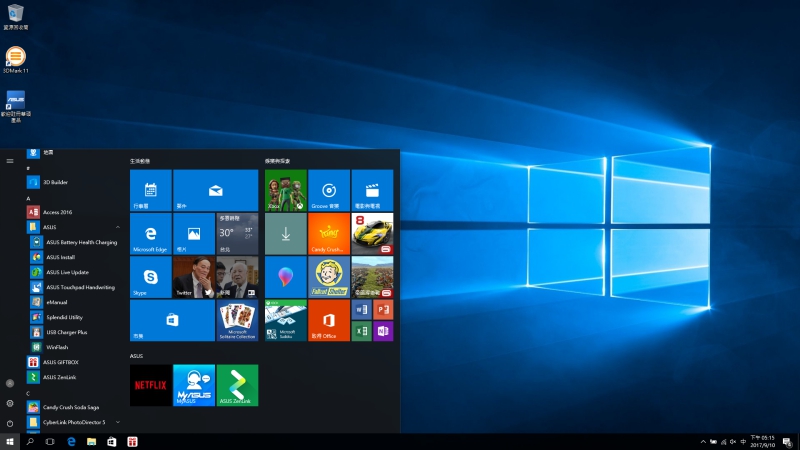Click the taskbar clock and date
The height and width of the screenshot is (450, 800).
[x=762, y=442]
